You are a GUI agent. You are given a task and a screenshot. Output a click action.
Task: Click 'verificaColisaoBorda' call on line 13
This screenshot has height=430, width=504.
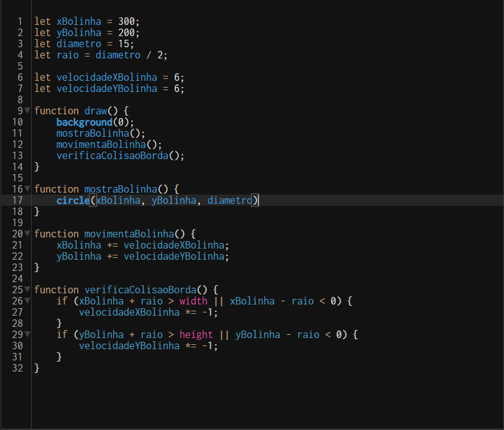112,155
